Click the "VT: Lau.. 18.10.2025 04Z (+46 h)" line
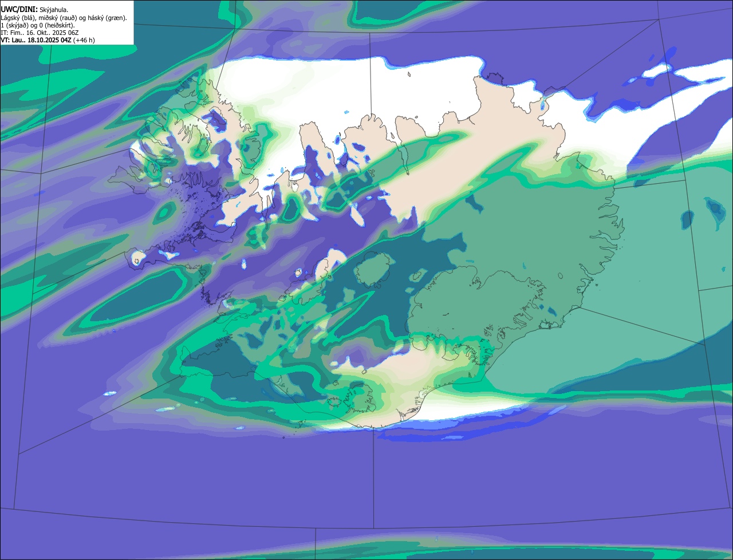 coord(48,40)
